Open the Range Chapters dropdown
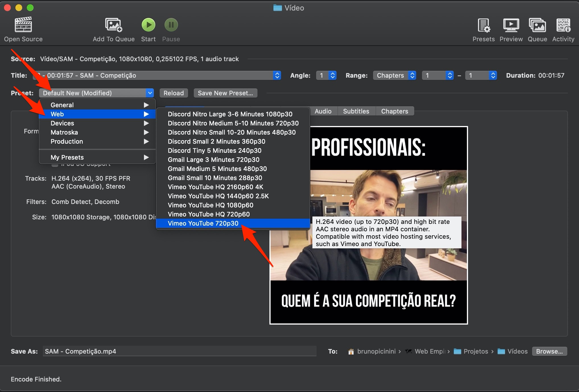579x392 pixels. [x=394, y=75]
